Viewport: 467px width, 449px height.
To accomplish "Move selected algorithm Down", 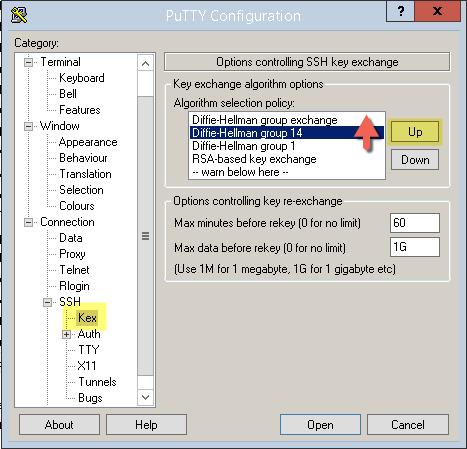I will 415,160.
